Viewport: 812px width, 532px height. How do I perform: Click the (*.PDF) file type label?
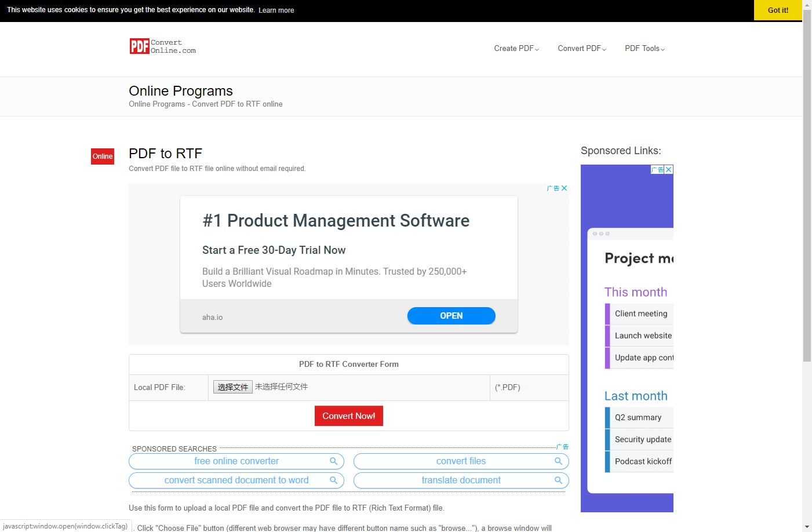pyautogui.click(x=508, y=388)
